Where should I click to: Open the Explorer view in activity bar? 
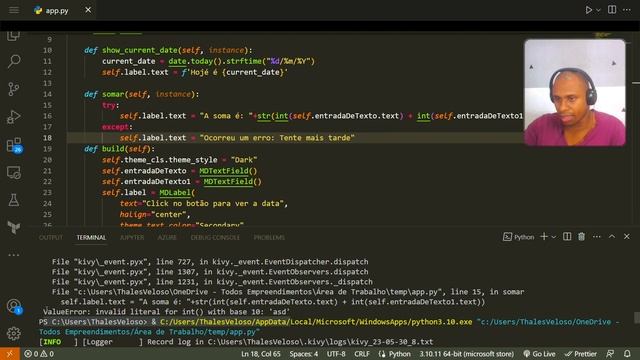click(x=13, y=36)
